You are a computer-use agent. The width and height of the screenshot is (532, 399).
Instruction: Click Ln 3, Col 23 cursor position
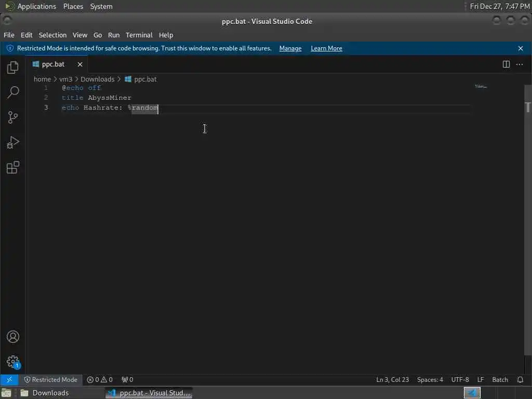pos(393,380)
